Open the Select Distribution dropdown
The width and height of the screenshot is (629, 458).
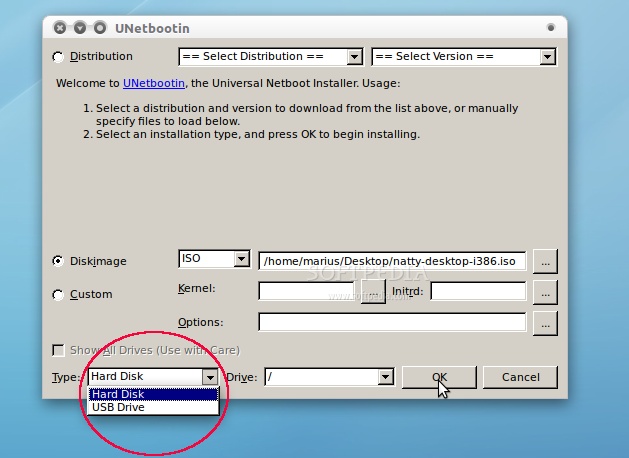pos(271,57)
